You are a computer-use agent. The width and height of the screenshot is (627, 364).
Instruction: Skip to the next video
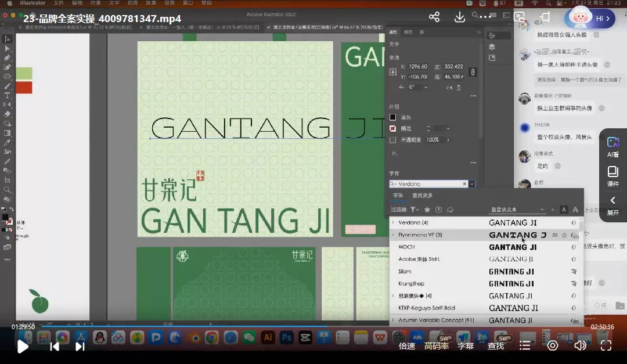80,347
